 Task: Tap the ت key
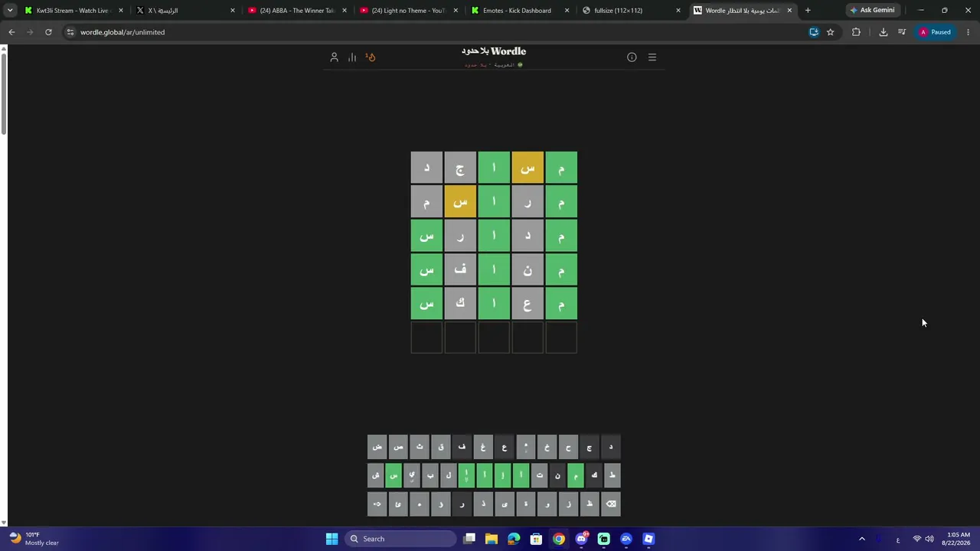tap(540, 475)
